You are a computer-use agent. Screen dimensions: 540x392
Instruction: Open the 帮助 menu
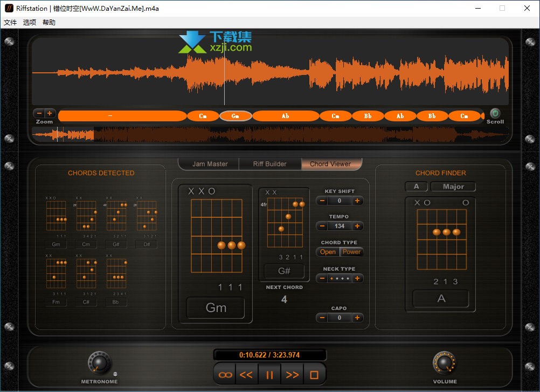pos(49,23)
